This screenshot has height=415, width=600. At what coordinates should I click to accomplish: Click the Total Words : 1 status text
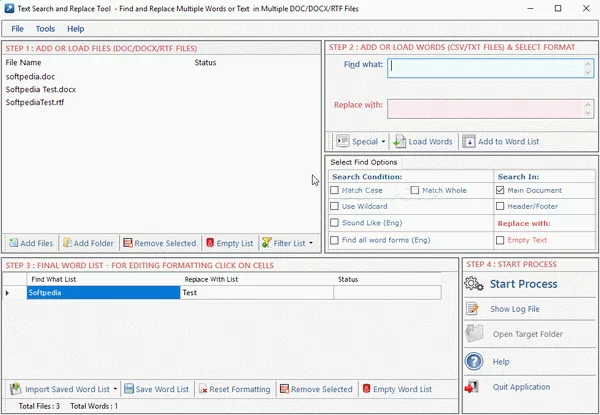94,406
